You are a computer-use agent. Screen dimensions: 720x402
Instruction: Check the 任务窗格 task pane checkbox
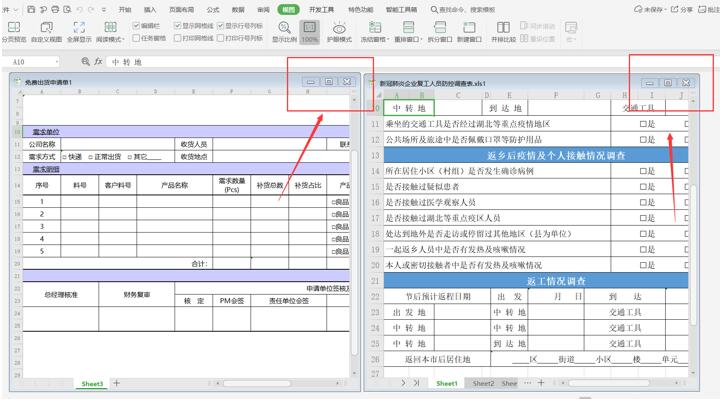pos(136,38)
